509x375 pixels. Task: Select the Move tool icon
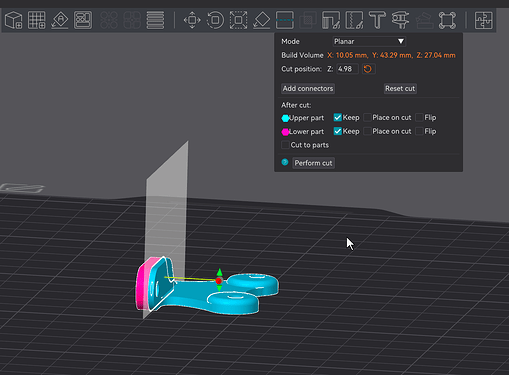pos(192,20)
